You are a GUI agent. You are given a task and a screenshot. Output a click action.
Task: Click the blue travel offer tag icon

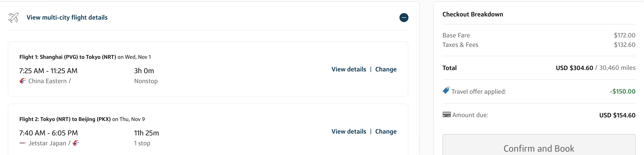point(446,90)
